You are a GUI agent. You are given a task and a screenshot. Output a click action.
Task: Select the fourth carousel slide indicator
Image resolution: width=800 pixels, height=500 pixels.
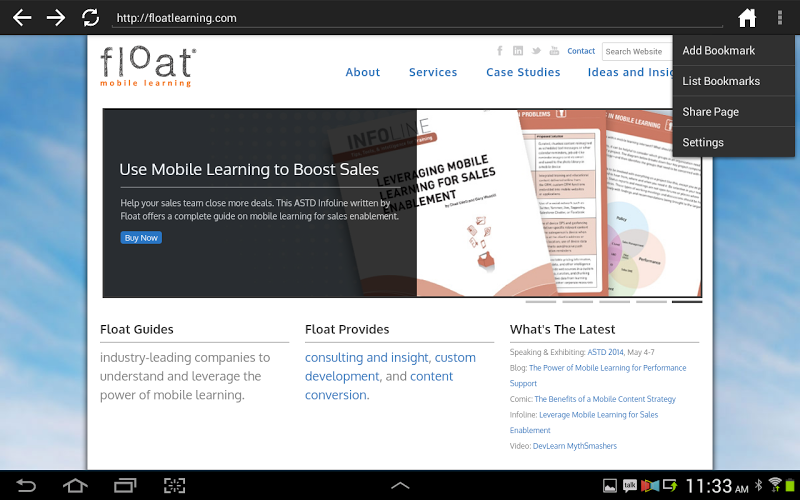(x=652, y=302)
